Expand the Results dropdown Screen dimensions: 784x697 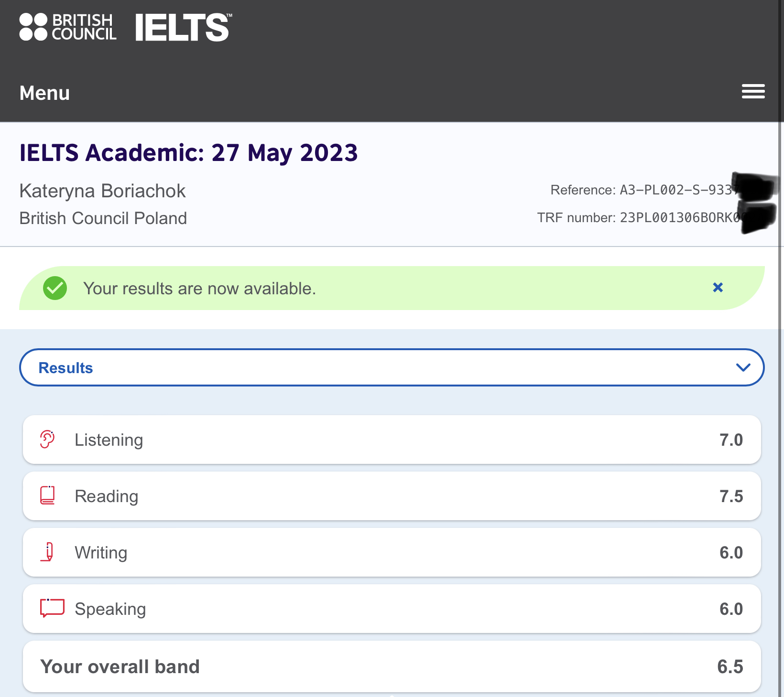pyautogui.click(x=392, y=367)
